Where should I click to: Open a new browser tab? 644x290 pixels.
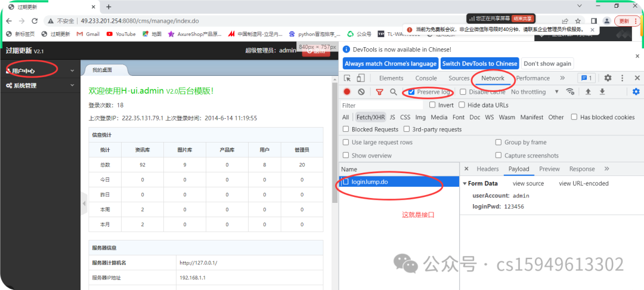tap(109, 7)
